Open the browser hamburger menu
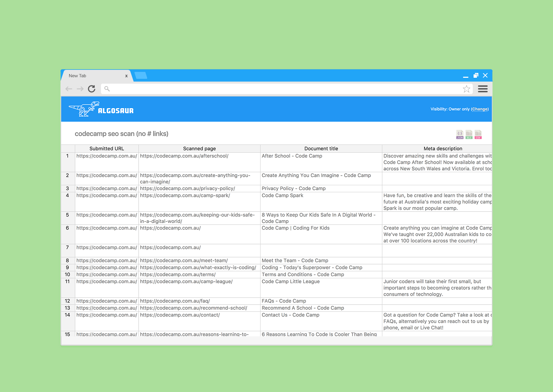Screen dimensions: 553x392 (x=483, y=89)
